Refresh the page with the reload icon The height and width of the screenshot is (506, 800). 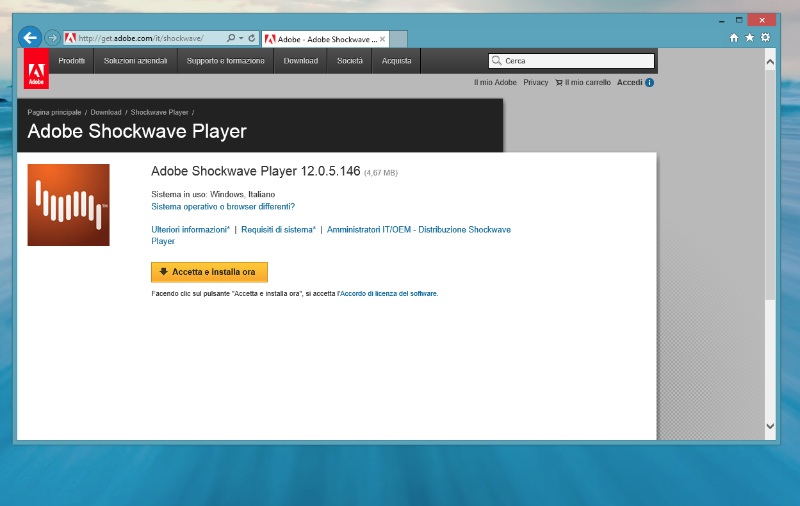pos(254,38)
